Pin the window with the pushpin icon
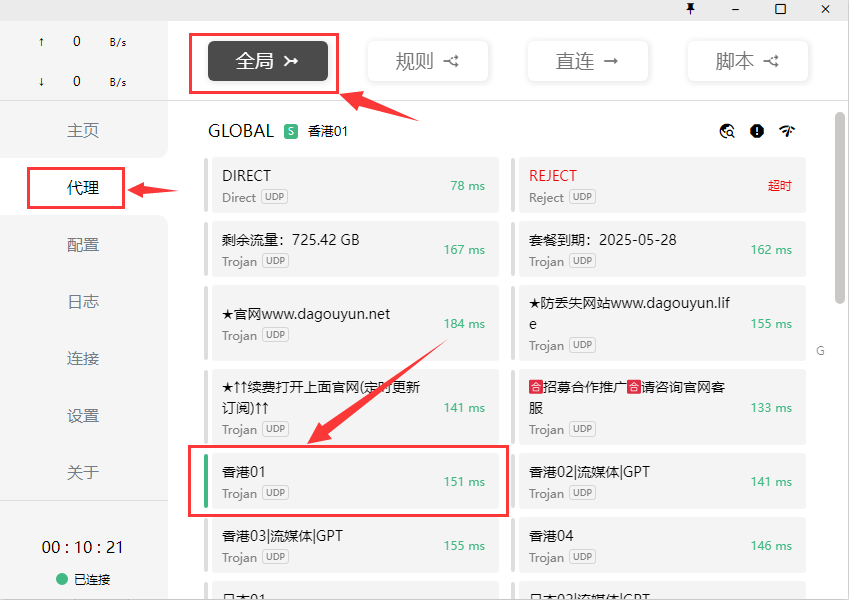This screenshot has width=849, height=600. tap(690, 9)
